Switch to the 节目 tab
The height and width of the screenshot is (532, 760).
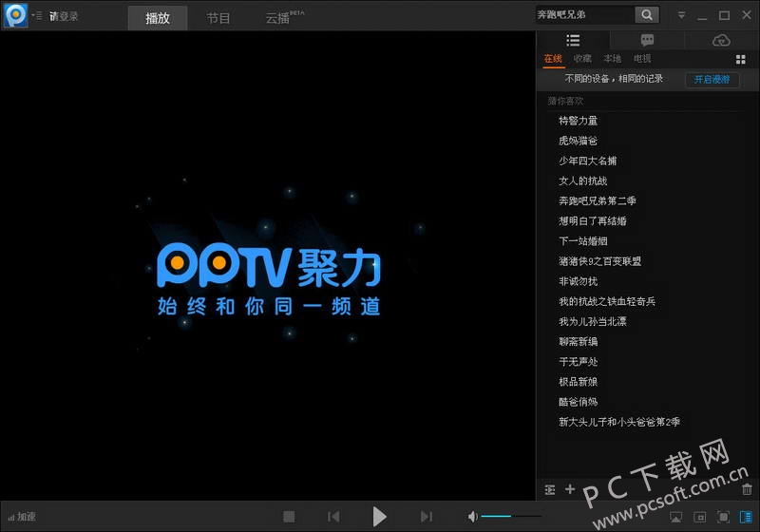(218, 18)
